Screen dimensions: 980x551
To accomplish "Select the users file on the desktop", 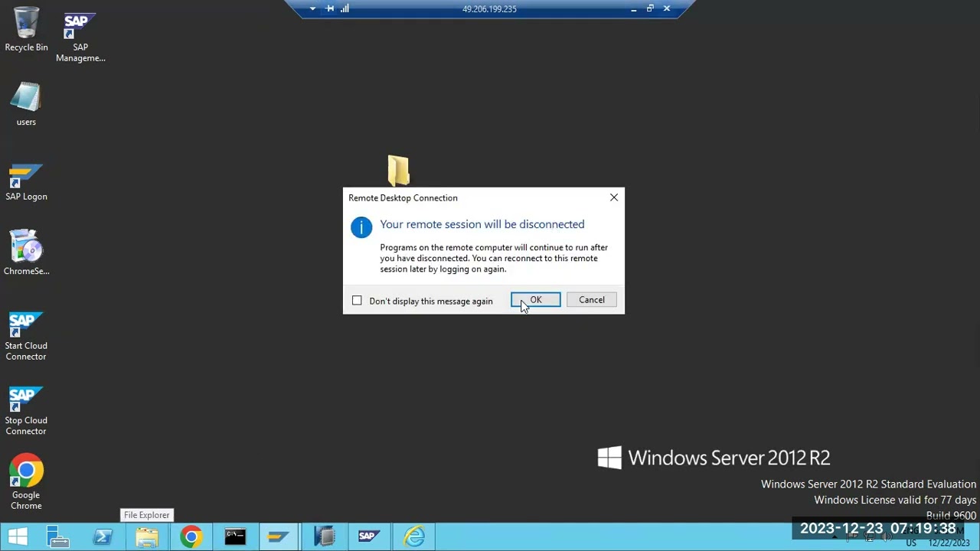I will [26, 104].
